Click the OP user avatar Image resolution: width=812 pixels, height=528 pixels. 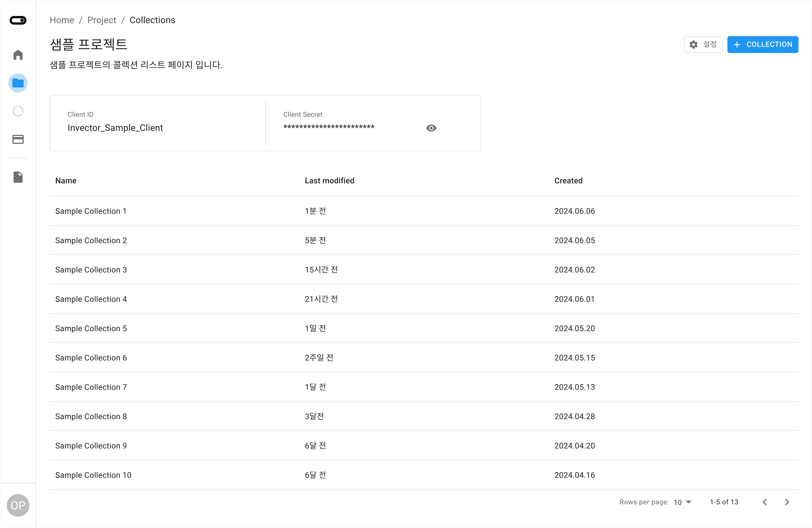pos(18,505)
